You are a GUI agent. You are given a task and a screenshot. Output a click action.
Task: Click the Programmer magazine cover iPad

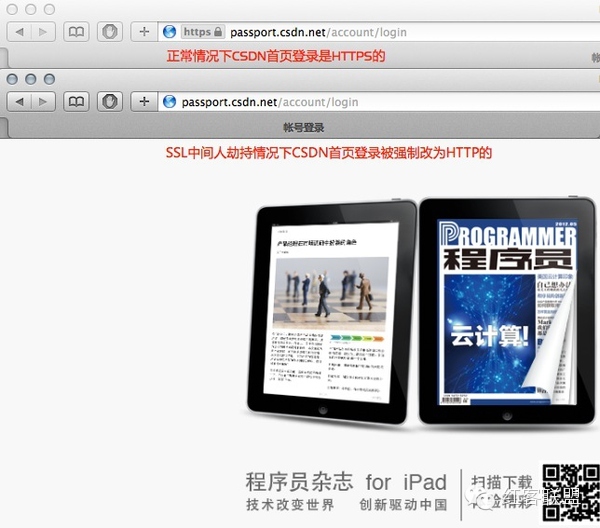tap(507, 312)
